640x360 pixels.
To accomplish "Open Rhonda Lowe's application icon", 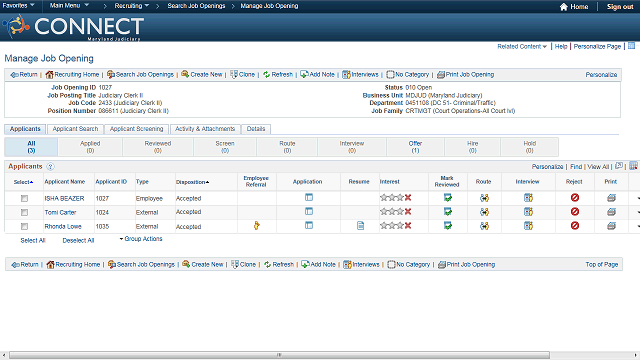I will click(309, 225).
